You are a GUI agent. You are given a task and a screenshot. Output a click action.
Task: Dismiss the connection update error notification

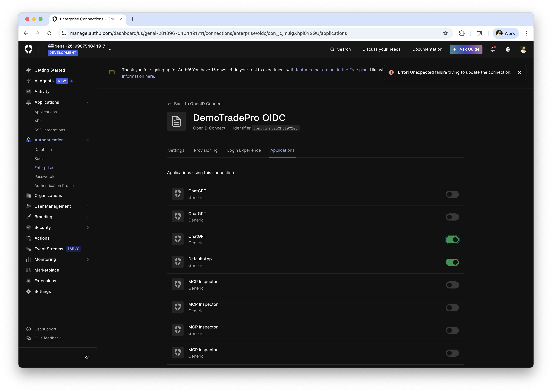[520, 72]
